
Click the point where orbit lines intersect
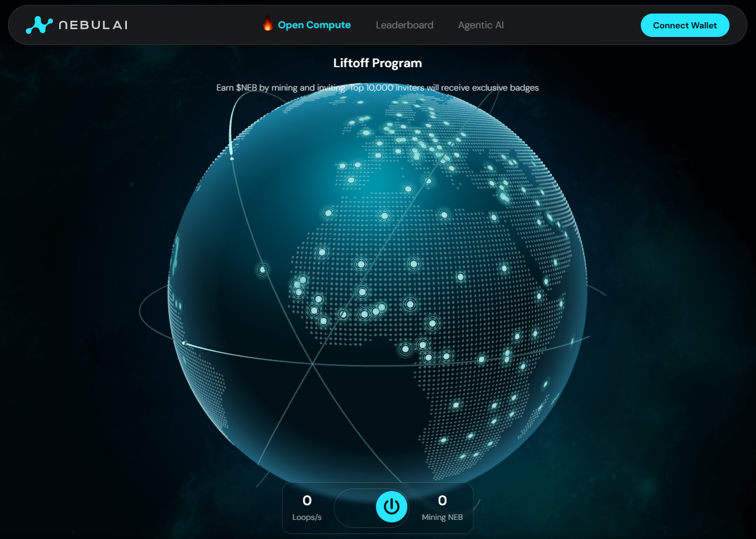313,365
